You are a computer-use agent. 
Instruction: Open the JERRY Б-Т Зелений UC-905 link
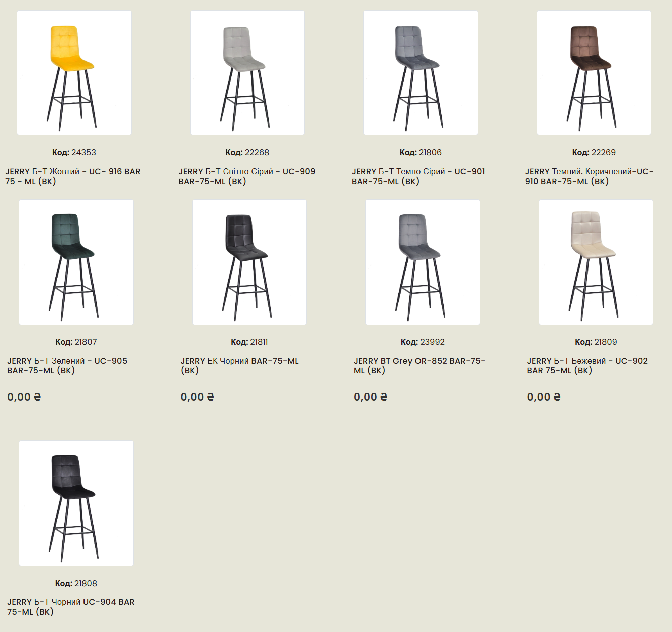[67, 366]
